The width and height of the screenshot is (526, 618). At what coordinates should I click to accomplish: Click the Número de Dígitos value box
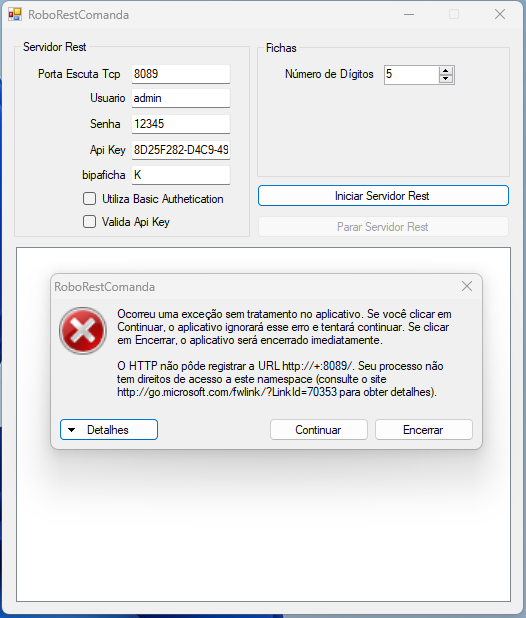click(411, 74)
